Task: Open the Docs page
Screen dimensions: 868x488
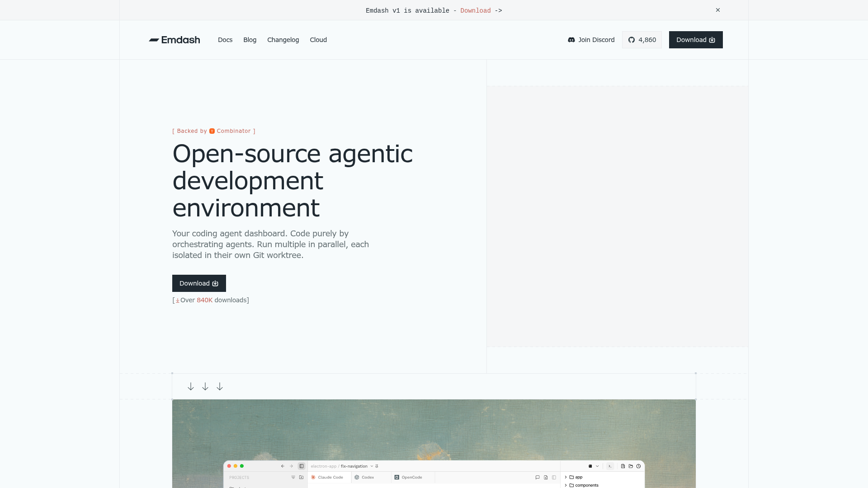Action: [225, 40]
